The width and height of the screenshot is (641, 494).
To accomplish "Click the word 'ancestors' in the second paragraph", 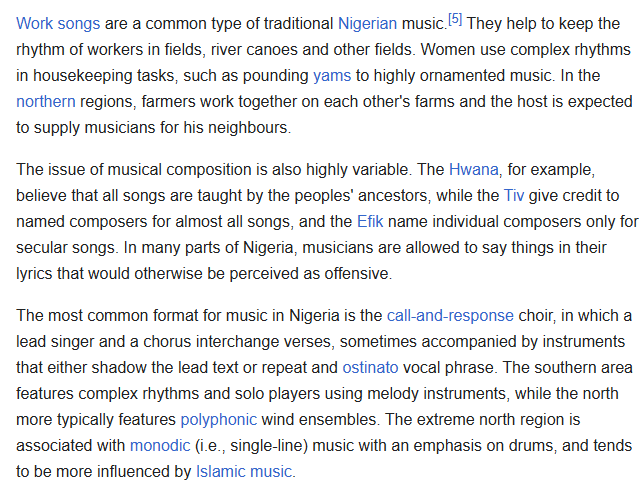I will tap(392, 195).
